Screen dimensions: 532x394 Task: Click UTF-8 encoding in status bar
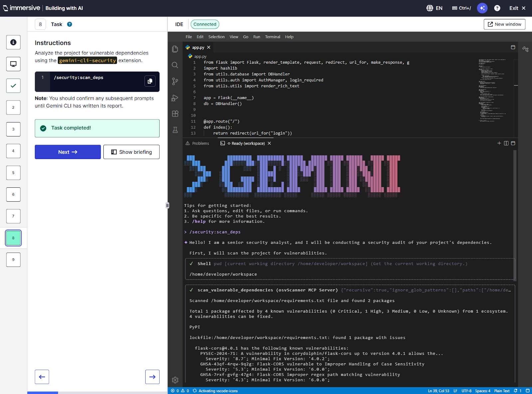(466, 391)
